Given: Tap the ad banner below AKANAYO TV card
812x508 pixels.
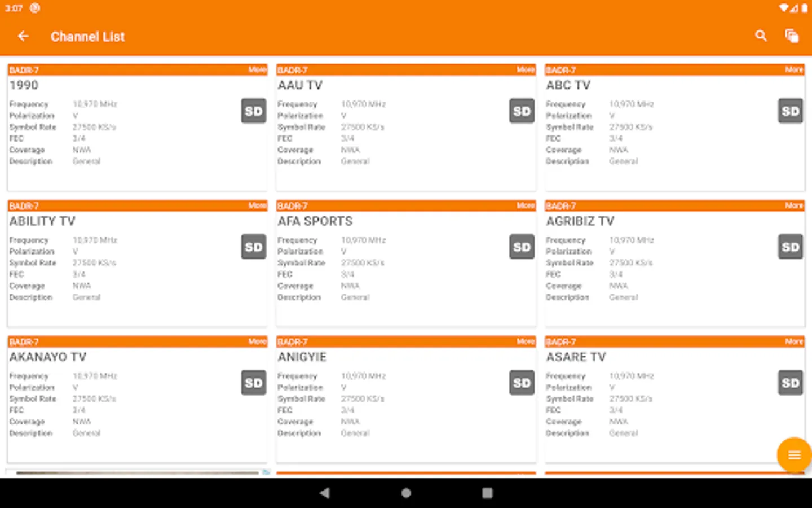Looking at the screenshot, I should 138,472.
